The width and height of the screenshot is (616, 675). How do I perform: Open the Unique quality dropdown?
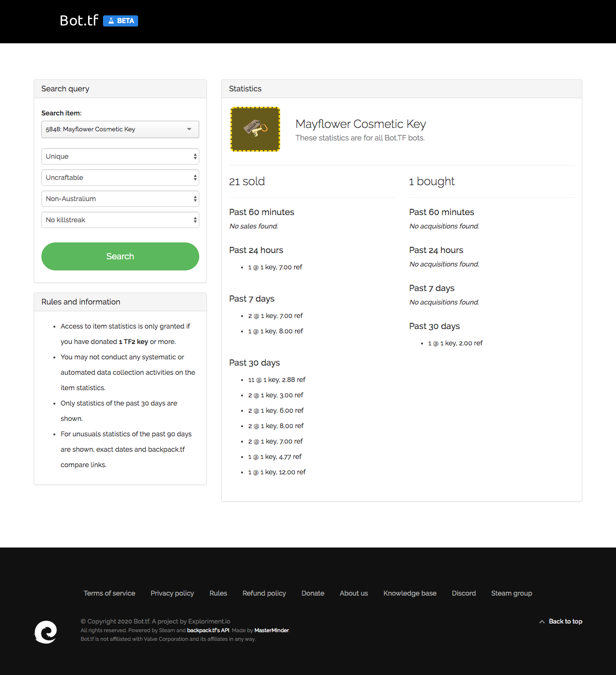click(x=120, y=156)
